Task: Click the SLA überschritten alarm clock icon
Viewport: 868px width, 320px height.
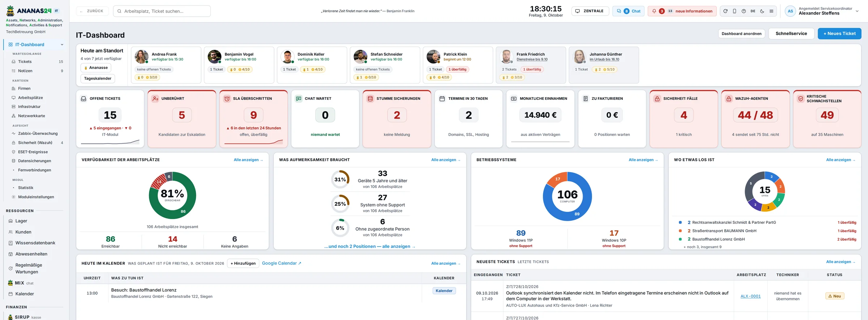Action: pyautogui.click(x=227, y=99)
